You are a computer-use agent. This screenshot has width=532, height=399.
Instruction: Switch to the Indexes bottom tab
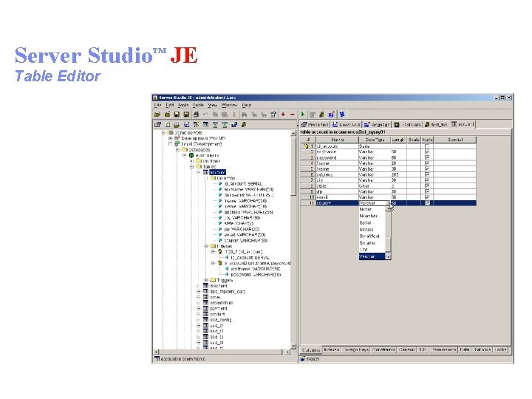point(331,349)
